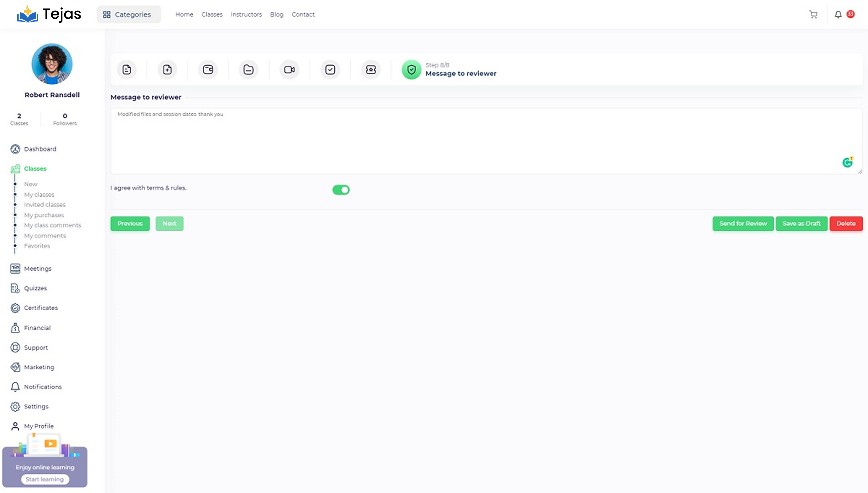The width and height of the screenshot is (868, 493).
Task: Go to the folder files step icon
Action: (248, 70)
